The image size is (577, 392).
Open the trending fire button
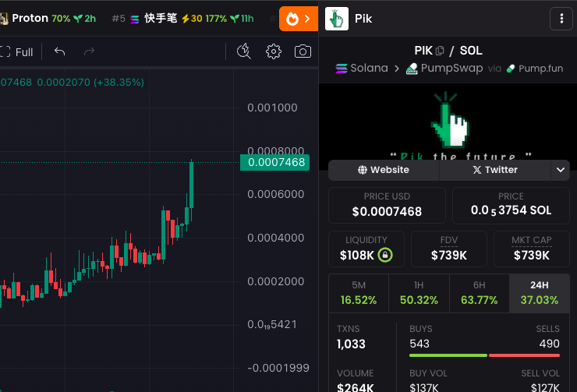point(299,19)
